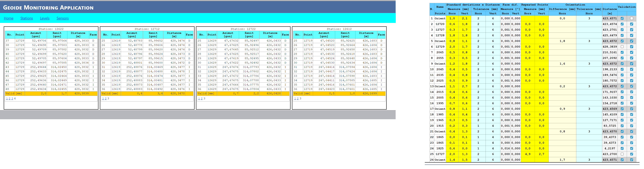Uncheck first validation box for point 2065
This screenshot has height=169, width=644.
[x=622, y=52]
